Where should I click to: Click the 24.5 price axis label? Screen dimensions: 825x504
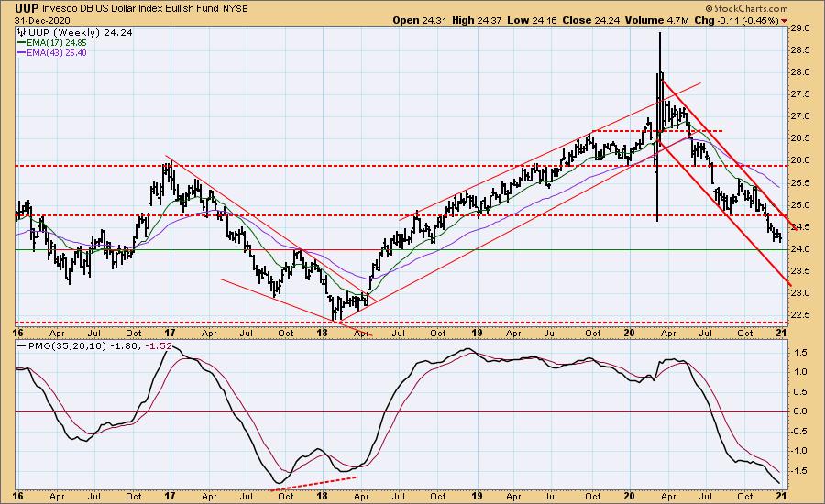pos(799,227)
